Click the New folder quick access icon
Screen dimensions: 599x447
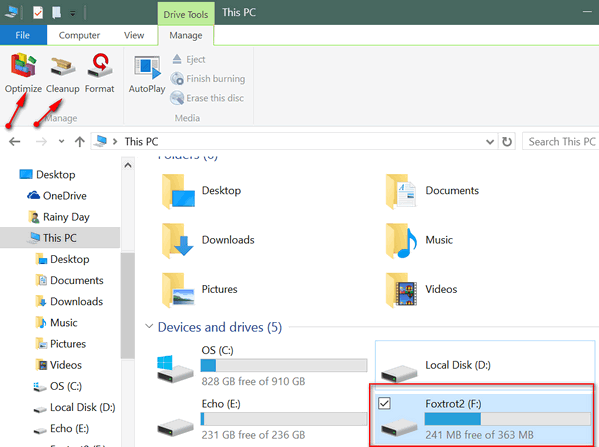pos(56,13)
